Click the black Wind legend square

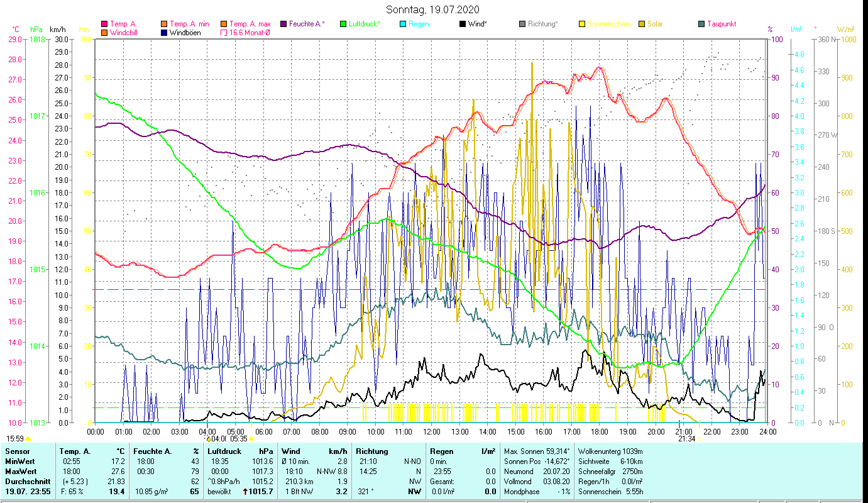(463, 24)
